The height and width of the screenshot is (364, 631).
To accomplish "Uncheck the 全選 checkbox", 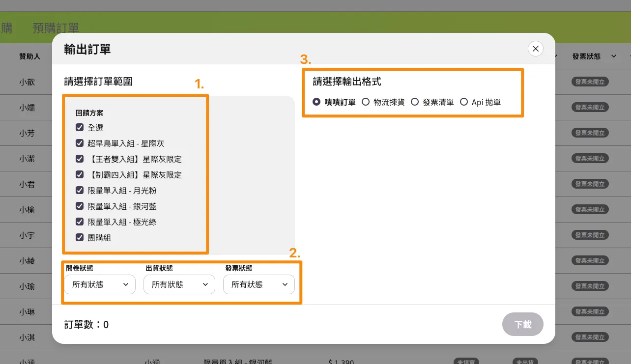I will (80, 128).
